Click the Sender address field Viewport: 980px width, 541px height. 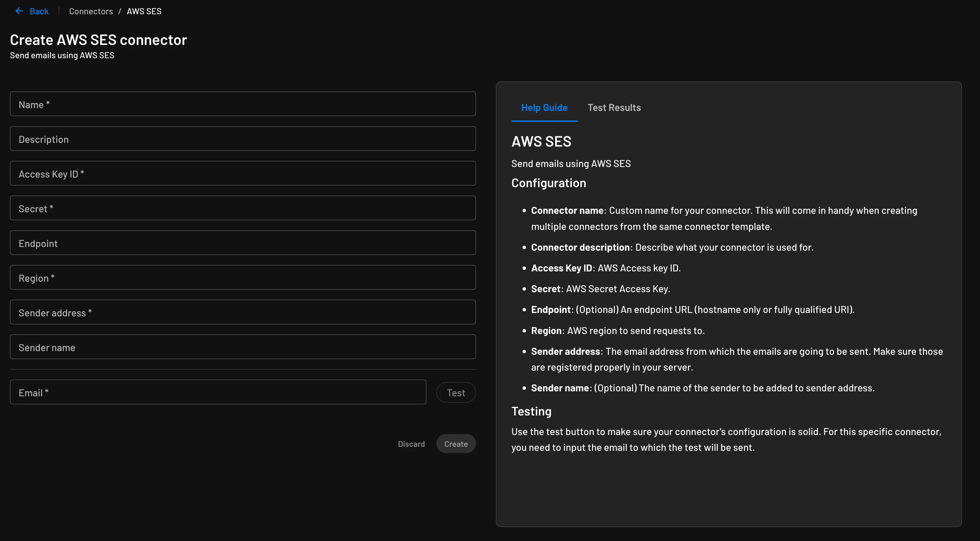point(243,312)
